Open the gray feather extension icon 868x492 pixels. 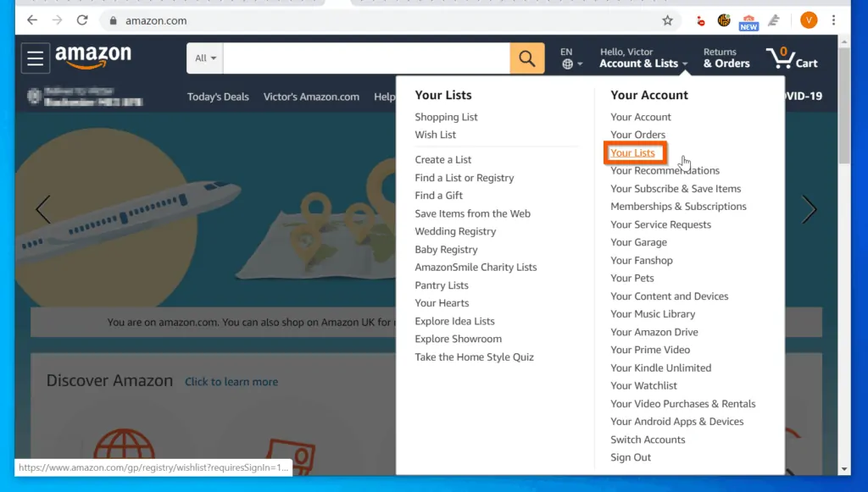pyautogui.click(x=774, y=20)
